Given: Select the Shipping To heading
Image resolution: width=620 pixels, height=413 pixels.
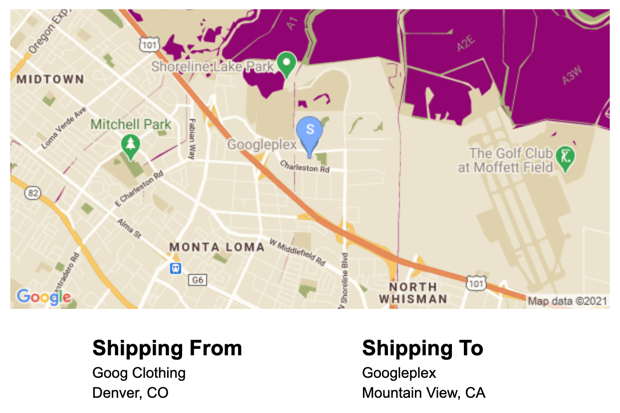Looking at the screenshot, I should [x=422, y=348].
